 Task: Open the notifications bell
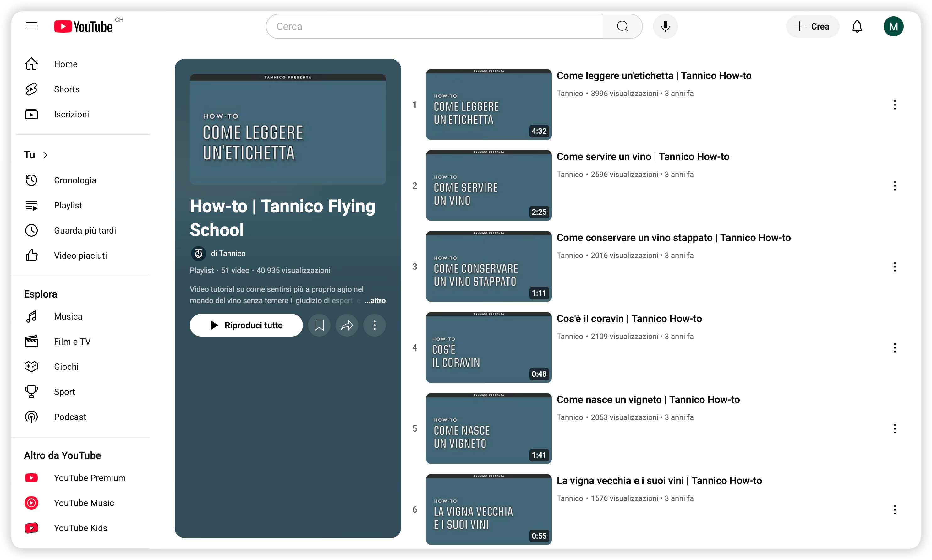tap(857, 26)
